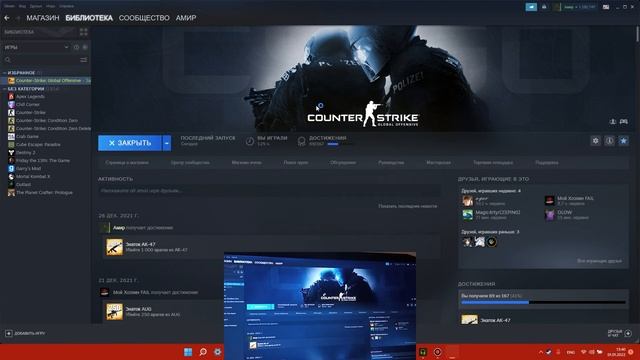
Task: Open the account name dropdown
Action: pyautogui.click(x=579, y=7)
